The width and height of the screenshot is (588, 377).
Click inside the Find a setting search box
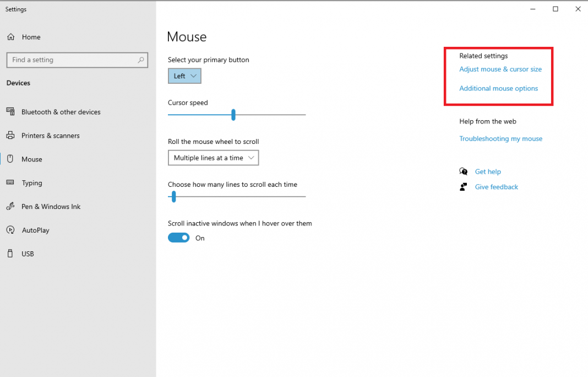click(77, 60)
